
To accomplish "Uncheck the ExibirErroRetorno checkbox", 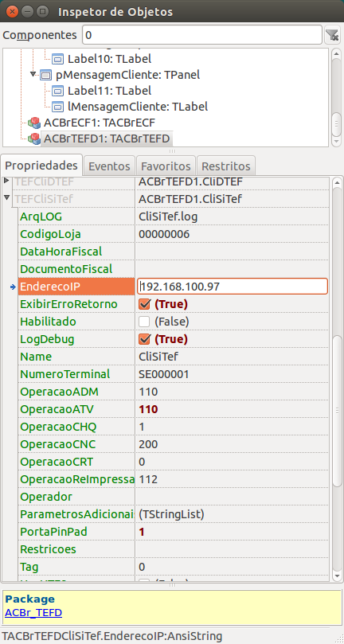I will (x=144, y=304).
